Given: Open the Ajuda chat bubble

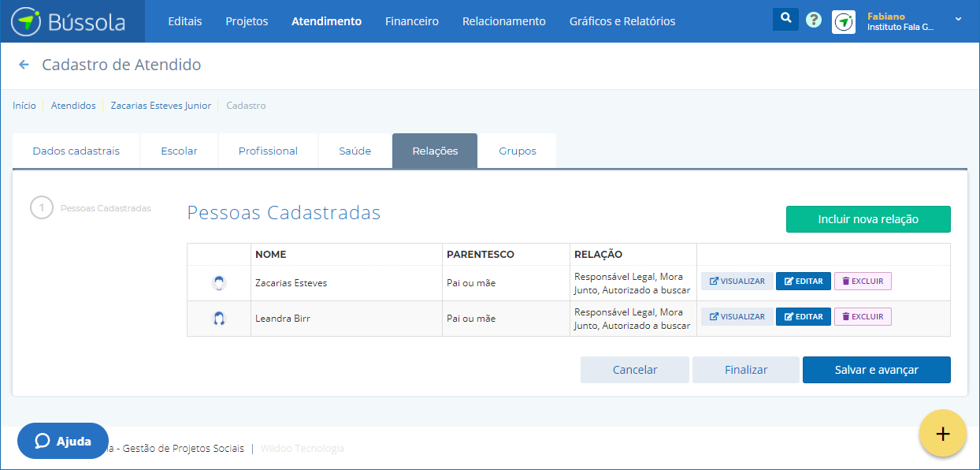Looking at the screenshot, I should (63, 441).
